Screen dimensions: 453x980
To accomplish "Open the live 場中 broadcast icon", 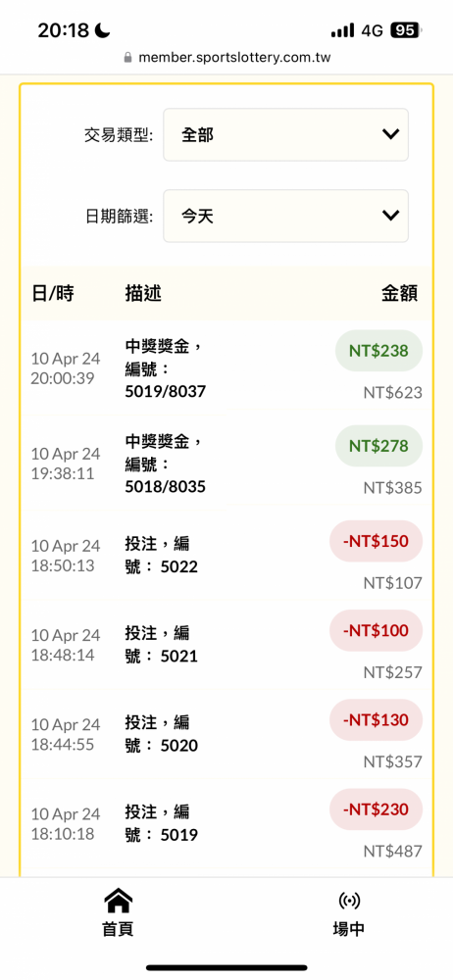I will coord(348,901).
